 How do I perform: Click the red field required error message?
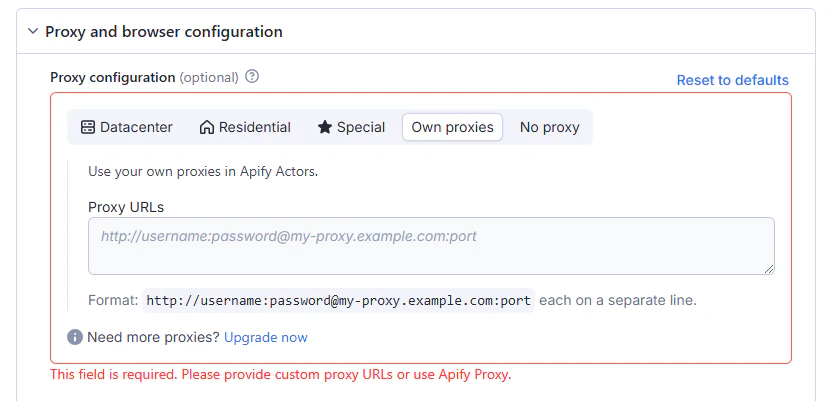281,375
